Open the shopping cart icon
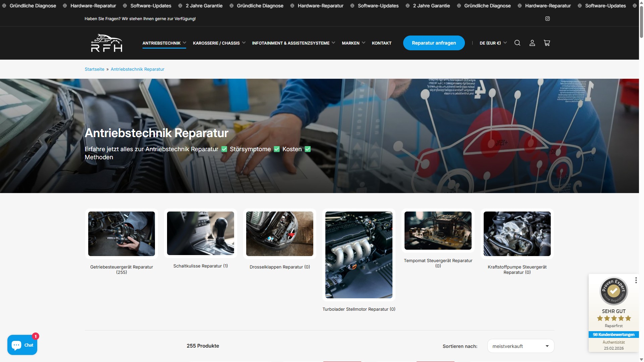Image resolution: width=644 pixels, height=362 pixels. pyautogui.click(x=547, y=43)
